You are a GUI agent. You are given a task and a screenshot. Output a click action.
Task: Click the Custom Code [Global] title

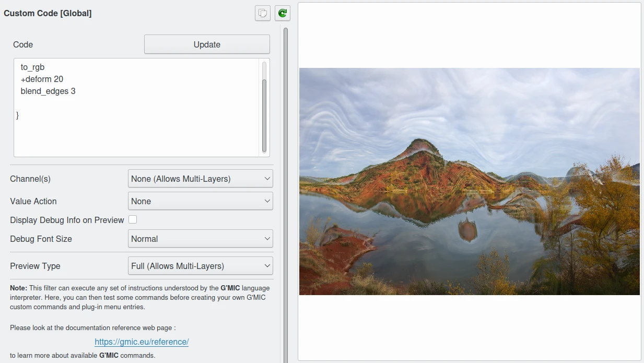pyautogui.click(x=48, y=13)
